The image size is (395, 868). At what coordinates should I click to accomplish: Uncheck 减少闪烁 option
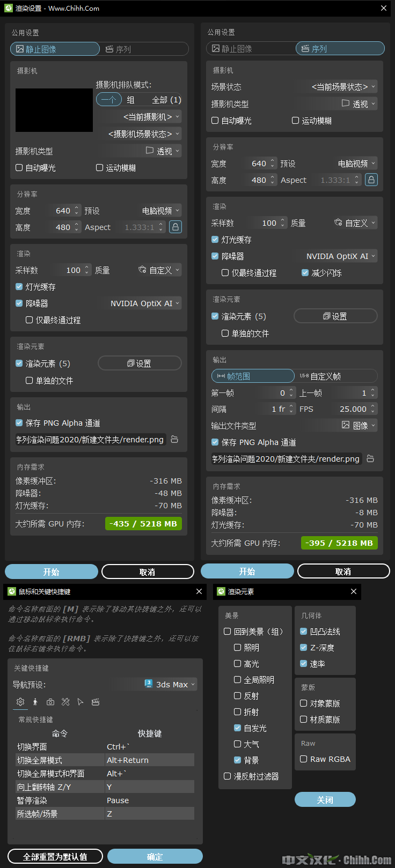(x=305, y=273)
